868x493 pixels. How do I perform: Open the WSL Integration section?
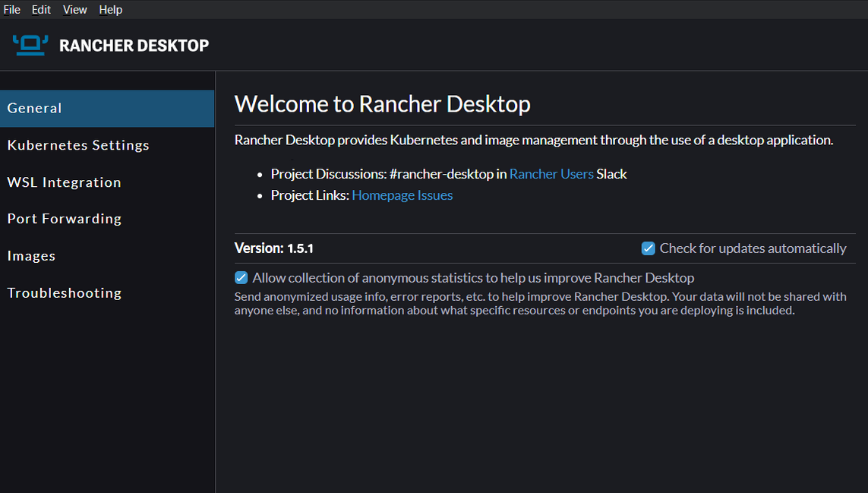pyautogui.click(x=107, y=182)
